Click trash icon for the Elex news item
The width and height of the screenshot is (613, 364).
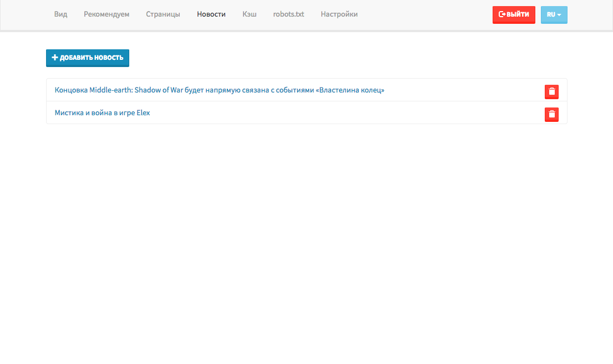(x=551, y=115)
